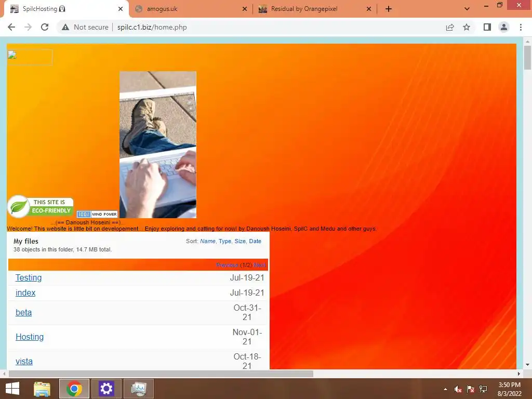Click the eco-friendly site badge

tap(41, 206)
